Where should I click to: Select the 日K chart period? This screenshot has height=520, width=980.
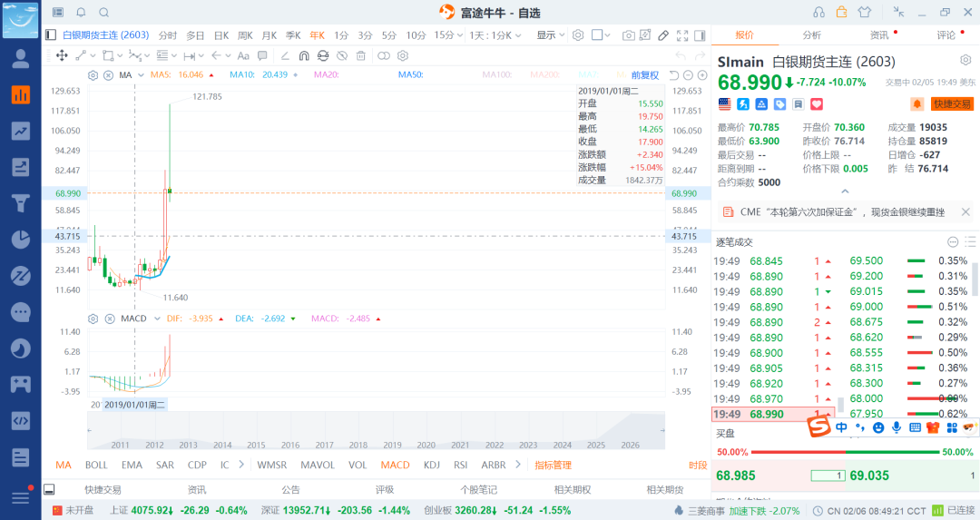click(x=220, y=35)
